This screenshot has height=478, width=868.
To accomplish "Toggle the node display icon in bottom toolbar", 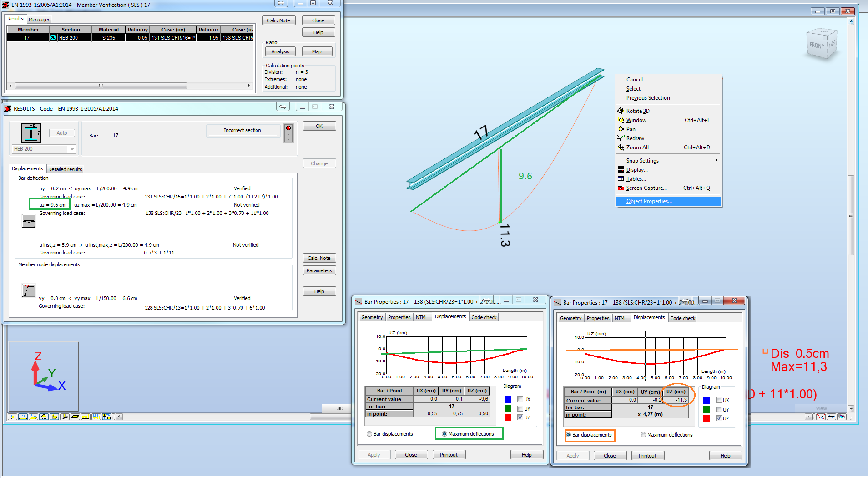I will [13, 417].
